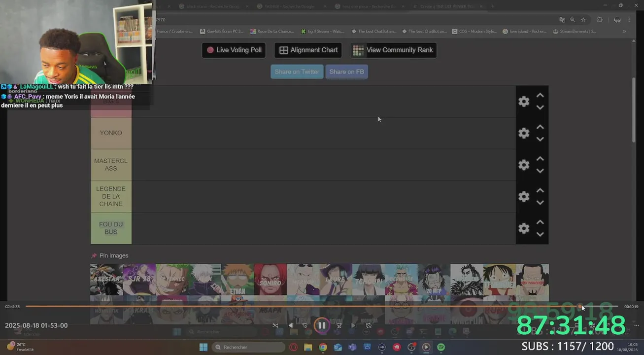
Task: Toggle repeat in the media player
Action: (368, 325)
